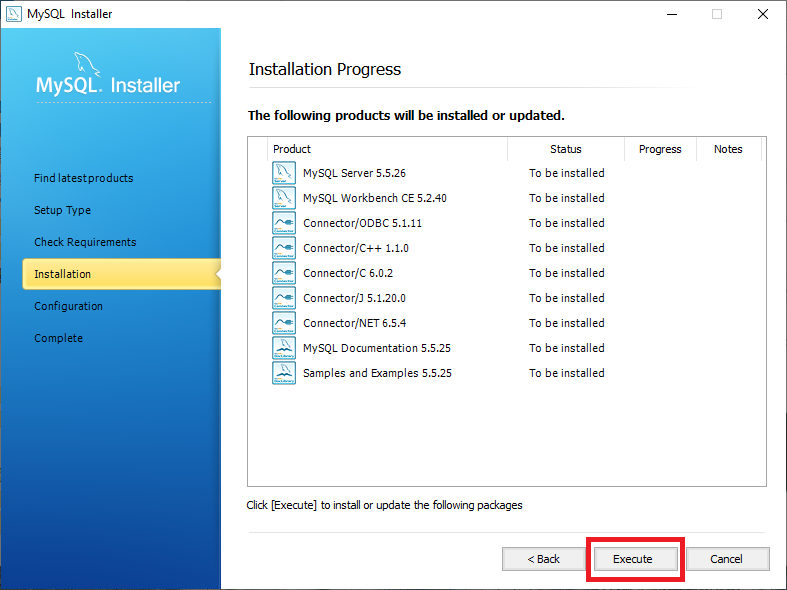Image resolution: width=787 pixels, height=590 pixels.
Task: Minimize the MySQL Installer window
Action: click(672, 14)
